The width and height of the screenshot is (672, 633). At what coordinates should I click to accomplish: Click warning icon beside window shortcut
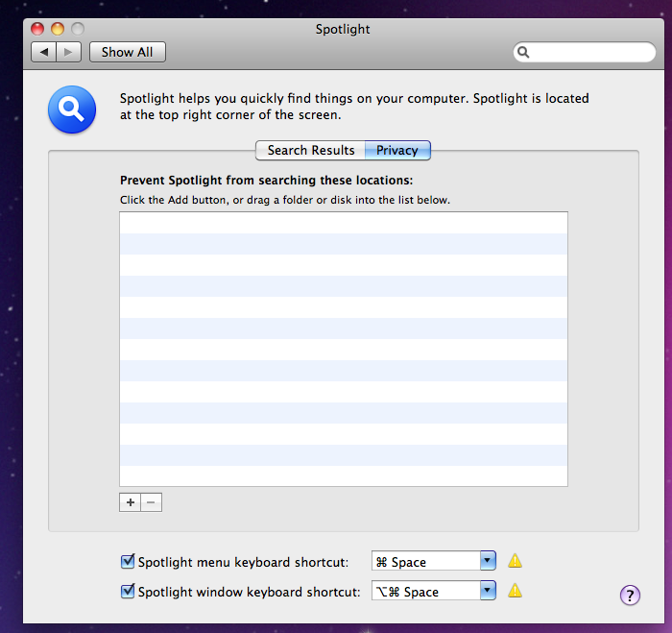[x=516, y=591]
